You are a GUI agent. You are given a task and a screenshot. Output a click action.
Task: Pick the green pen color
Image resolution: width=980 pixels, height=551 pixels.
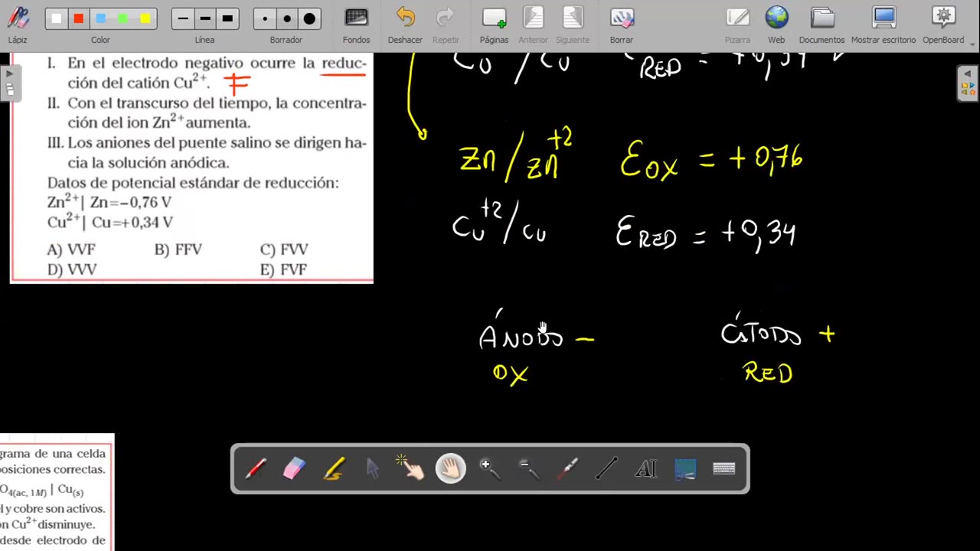tap(123, 18)
